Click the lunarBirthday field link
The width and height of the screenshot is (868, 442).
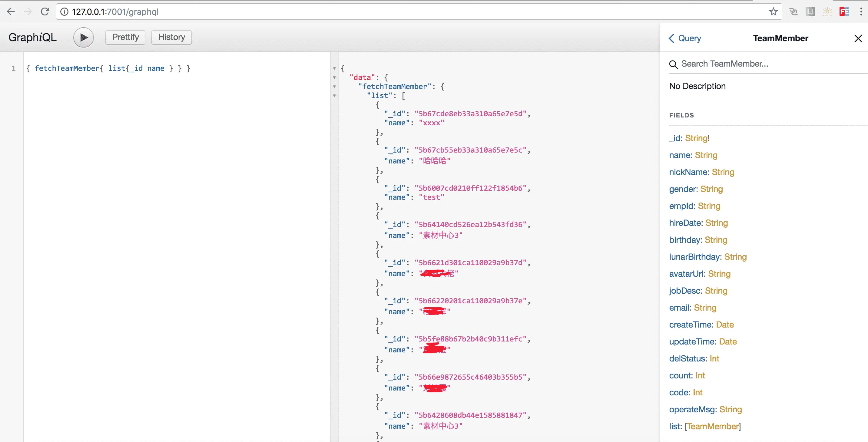694,257
